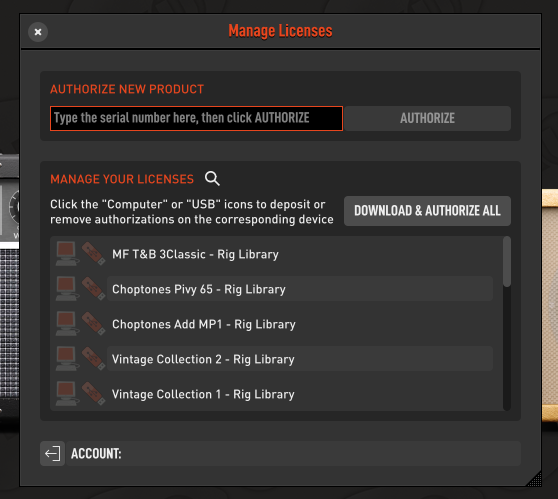This screenshot has height=499, width=558.
Task: Select MF T&B 3Classic - Rig Library row
Action: [300, 254]
